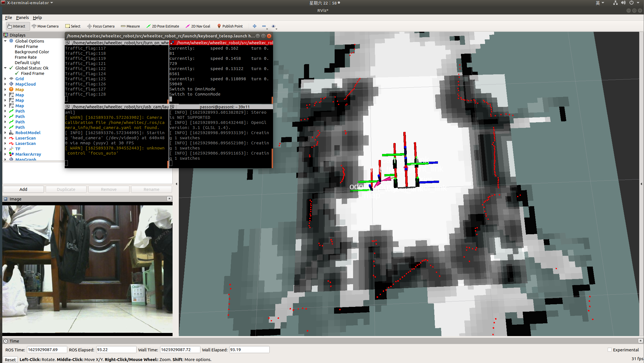Image resolution: width=644 pixels, height=363 pixels.
Task: Click the blue plus add-tool icon
Action: coord(255,26)
